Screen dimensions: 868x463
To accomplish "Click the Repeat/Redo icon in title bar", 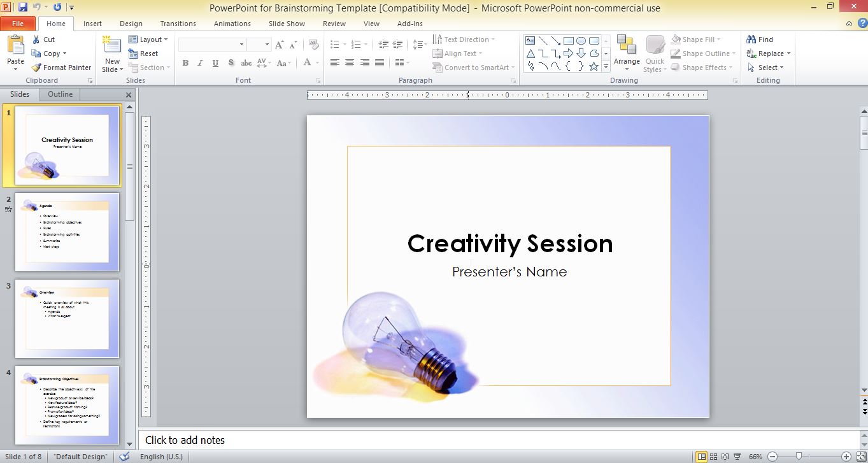I will click(x=57, y=8).
